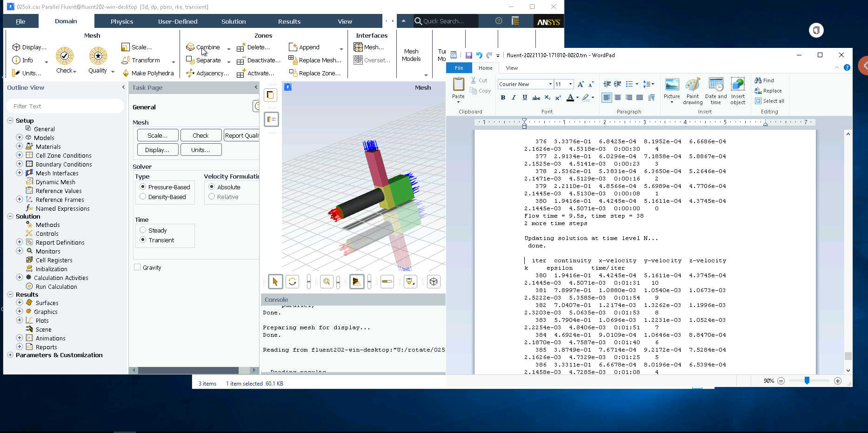Viewport: 868px width, 433px height.
Task: Click the Check button in Task Page
Action: coord(200,135)
